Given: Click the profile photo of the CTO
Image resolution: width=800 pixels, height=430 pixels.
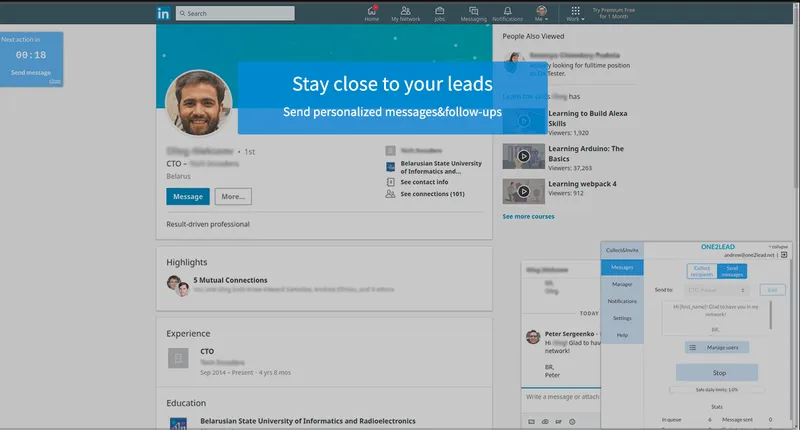Looking at the screenshot, I should tap(198, 103).
